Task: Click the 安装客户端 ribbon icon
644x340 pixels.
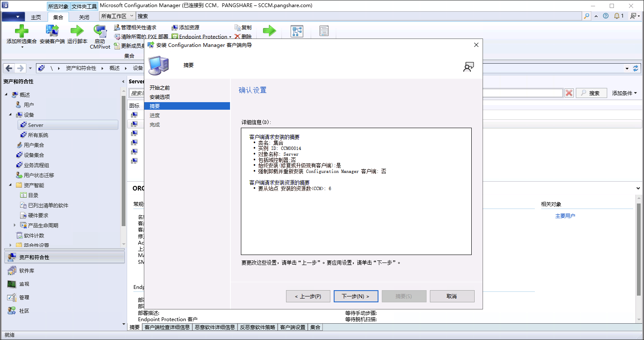Action: [x=52, y=31]
